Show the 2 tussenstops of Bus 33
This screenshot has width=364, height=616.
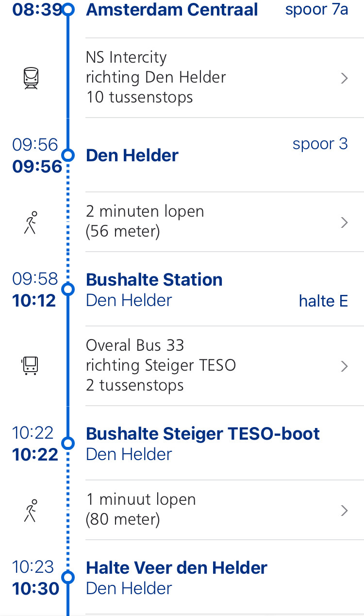pos(135,385)
